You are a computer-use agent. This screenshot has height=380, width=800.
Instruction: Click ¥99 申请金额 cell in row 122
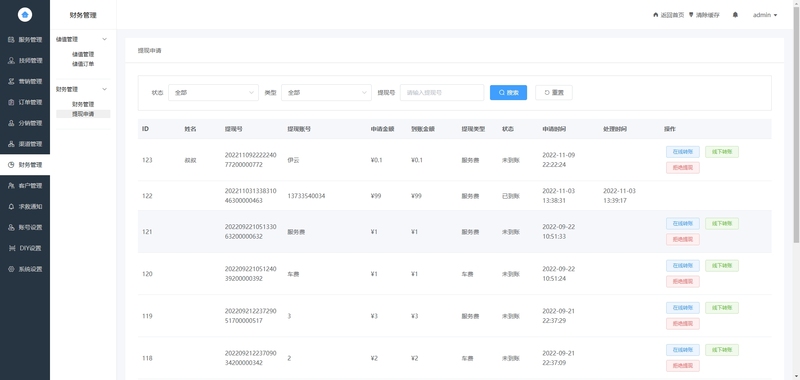(x=377, y=196)
